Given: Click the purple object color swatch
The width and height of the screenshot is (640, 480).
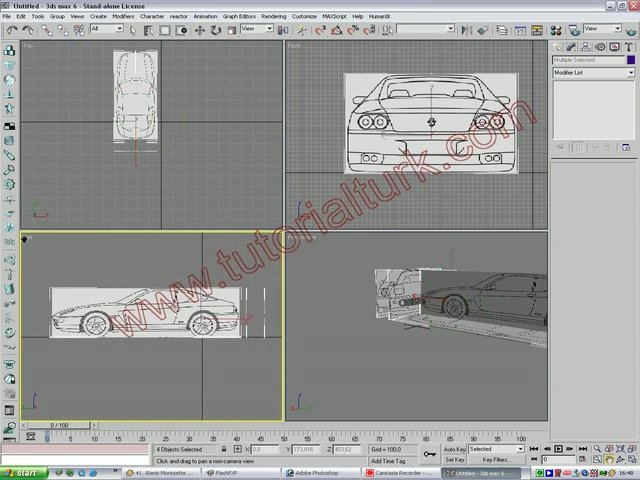Looking at the screenshot, I should (x=631, y=60).
